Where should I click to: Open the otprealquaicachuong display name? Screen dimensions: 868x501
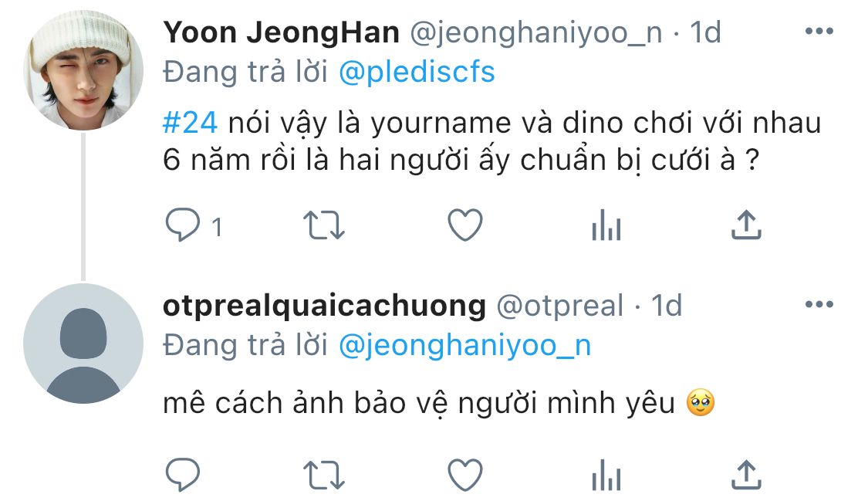point(324,306)
